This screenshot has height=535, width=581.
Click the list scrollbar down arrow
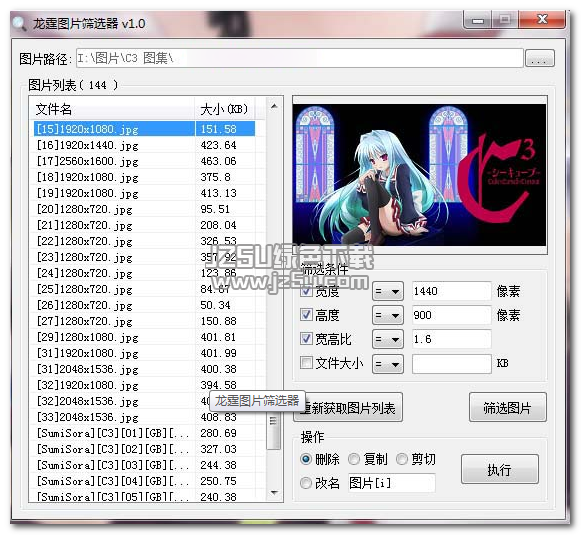(274, 492)
